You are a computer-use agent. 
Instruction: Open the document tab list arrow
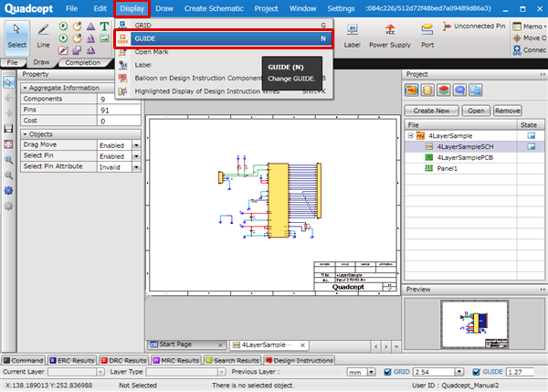(x=396, y=346)
